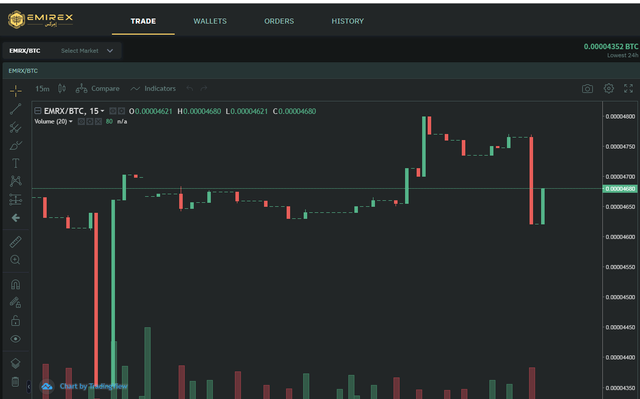
Task: Toggle magnet mode for drawings
Action: click(x=16, y=284)
